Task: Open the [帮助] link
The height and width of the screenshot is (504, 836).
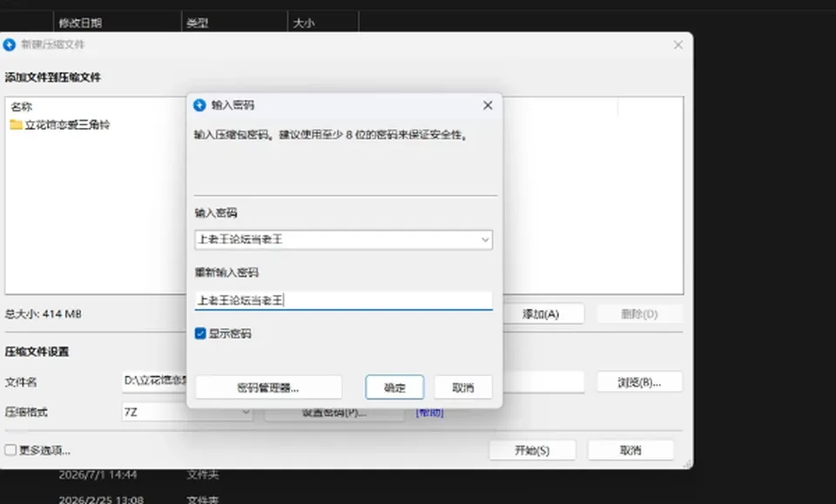Action: point(429,413)
